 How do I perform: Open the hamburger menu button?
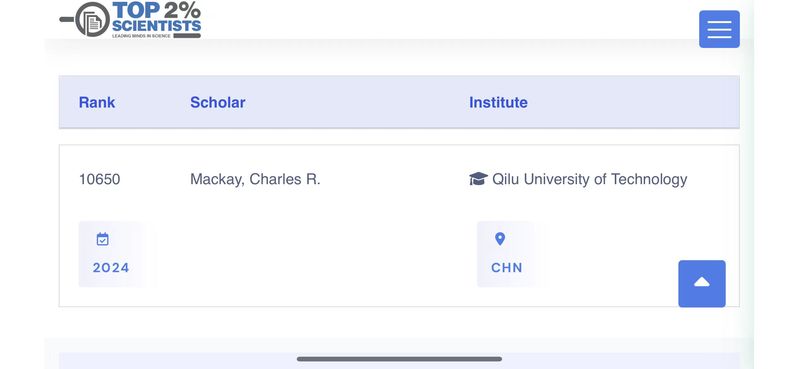[x=719, y=29]
